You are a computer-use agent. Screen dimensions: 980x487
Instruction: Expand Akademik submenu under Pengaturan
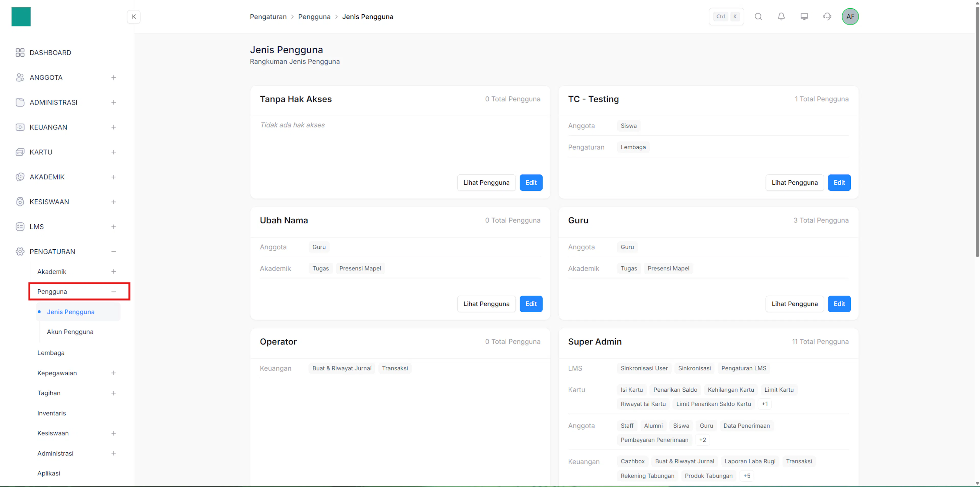pyautogui.click(x=113, y=272)
